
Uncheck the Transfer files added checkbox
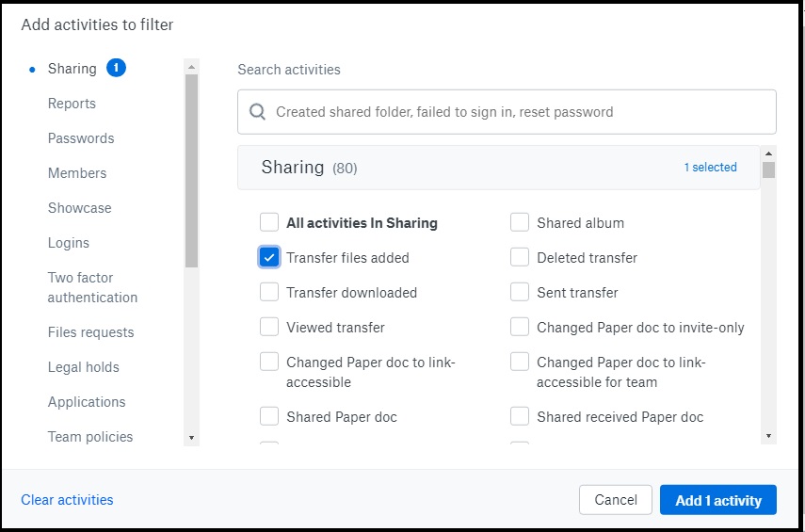(x=269, y=257)
